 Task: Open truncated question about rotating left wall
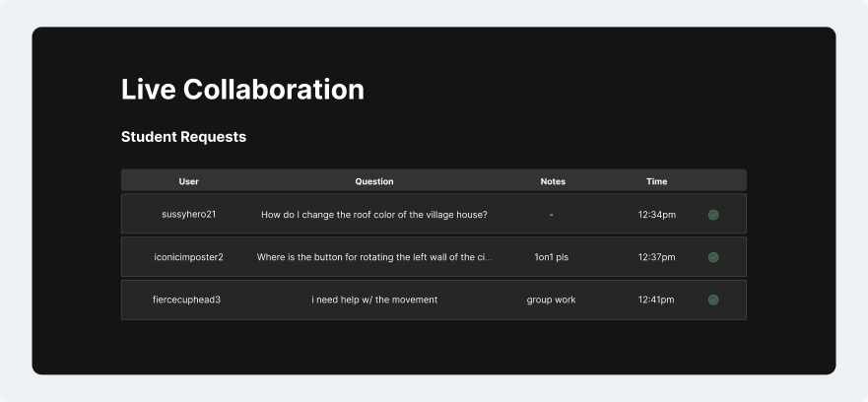coord(374,257)
